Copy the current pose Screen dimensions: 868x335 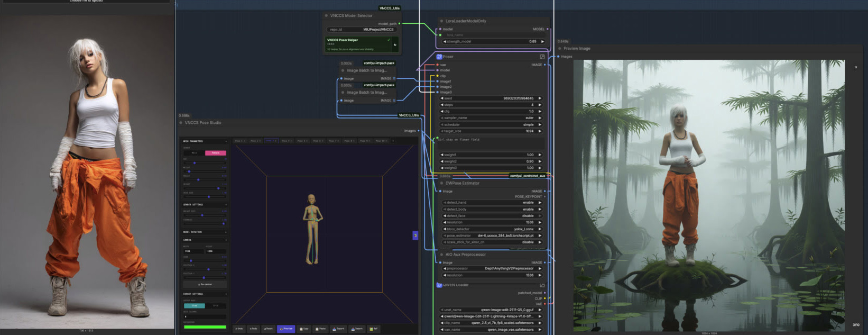(x=304, y=329)
